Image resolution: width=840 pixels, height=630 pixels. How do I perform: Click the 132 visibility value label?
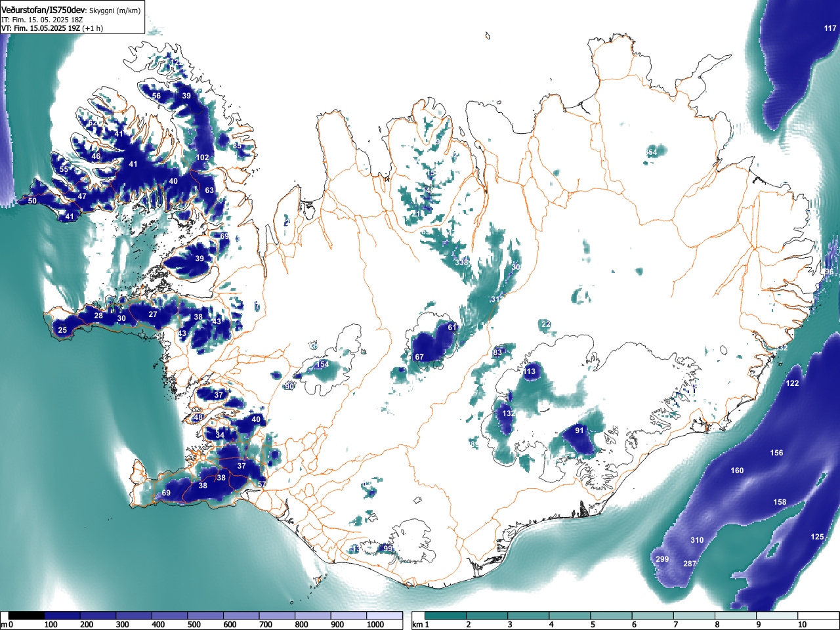point(508,413)
